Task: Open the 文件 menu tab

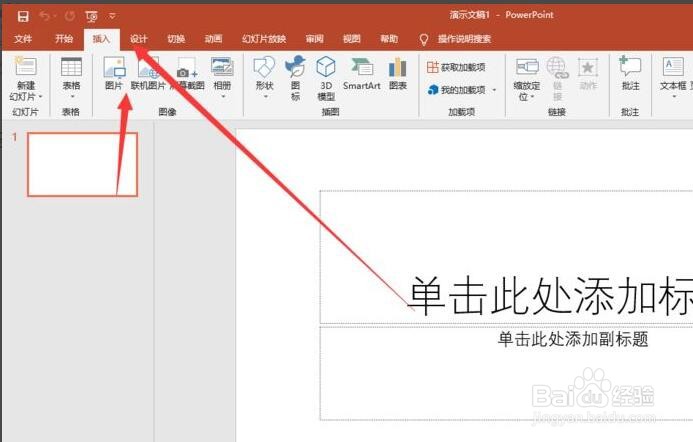Action: [x=23, y=39]
